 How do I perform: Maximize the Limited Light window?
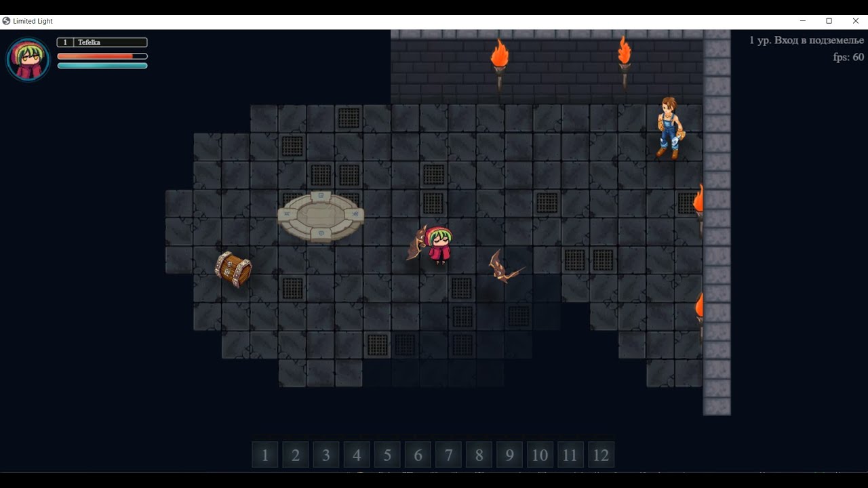coord(829,21)
